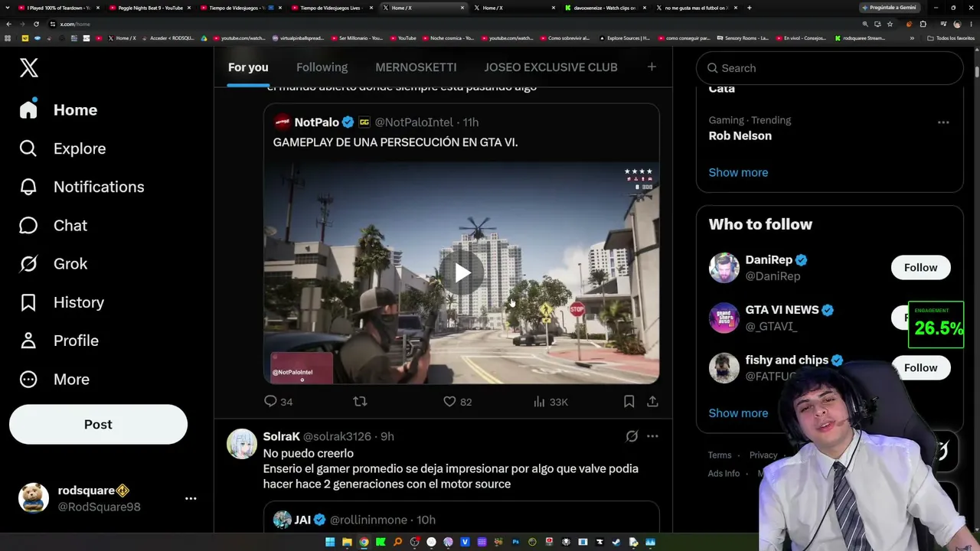
Task: Play the GTA VI persecution video
Action: pos(462,273)
